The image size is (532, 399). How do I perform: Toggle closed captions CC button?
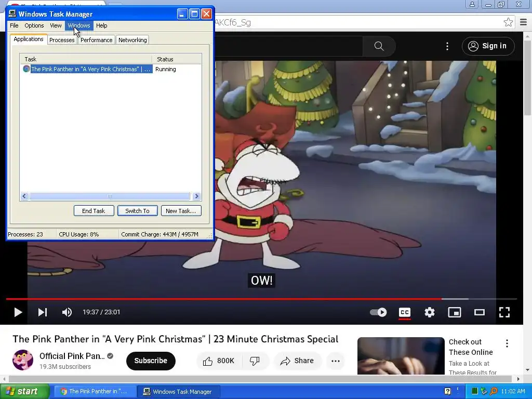(x=404, y=312)
